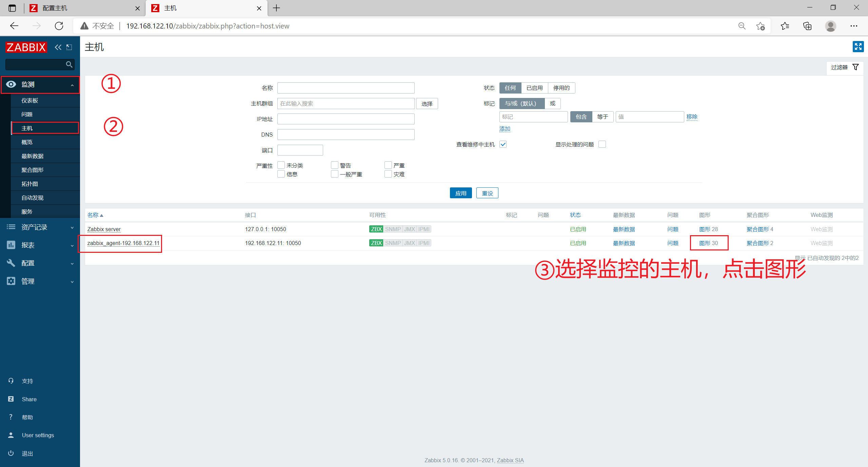Check the 灾难 severity checkbox
Viewport: 868px width, 467px height.
[388, 174]
